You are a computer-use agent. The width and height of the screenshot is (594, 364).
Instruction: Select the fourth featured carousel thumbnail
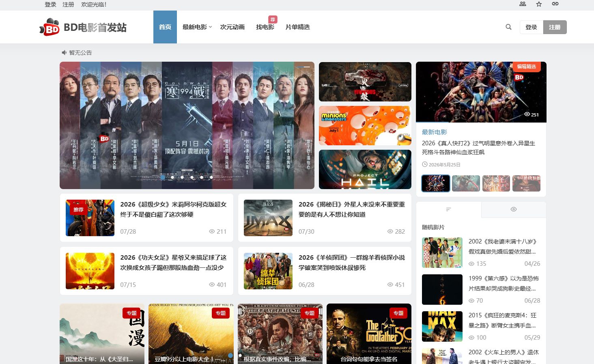[x=526, y=183]
